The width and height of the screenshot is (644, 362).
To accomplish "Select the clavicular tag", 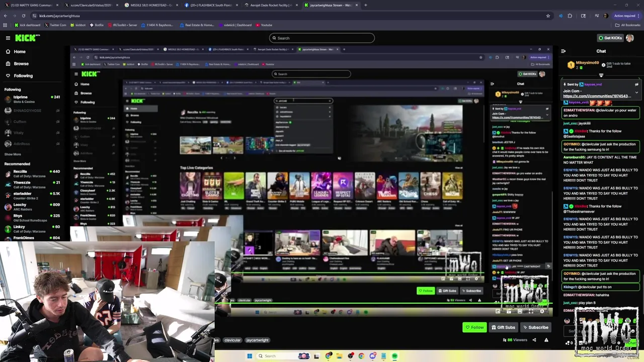I will [x=232, y=340].
